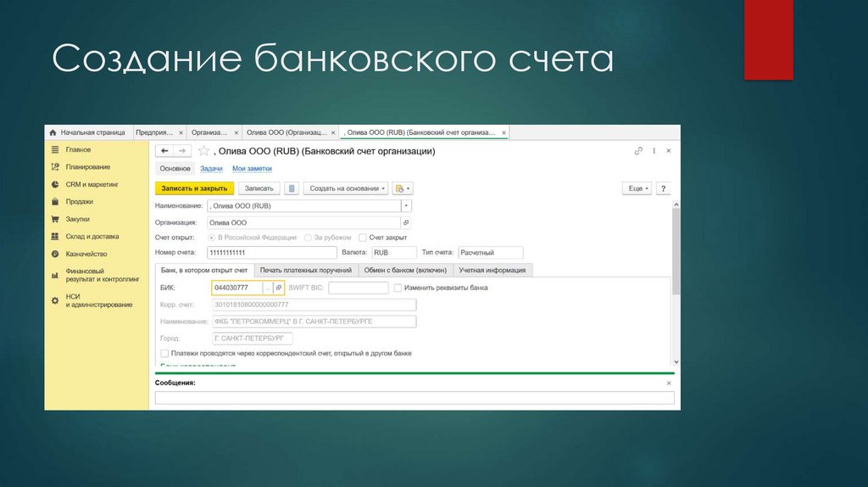
Task: Open the help question mark button
Action: (x=663, y=188)
